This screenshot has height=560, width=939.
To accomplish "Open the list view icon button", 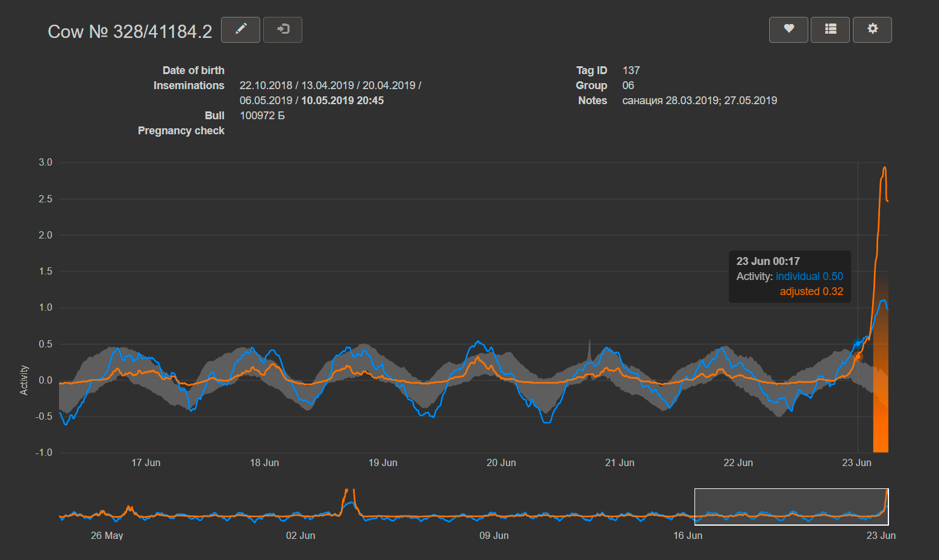I will coord(831,30).
